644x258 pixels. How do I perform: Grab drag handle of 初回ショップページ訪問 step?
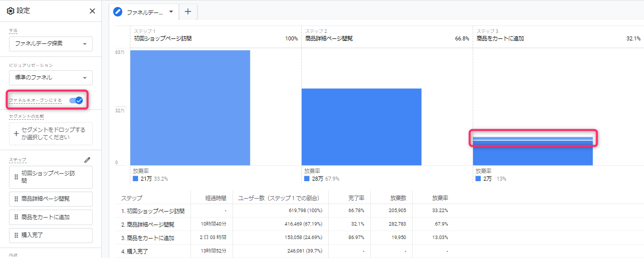16,177
